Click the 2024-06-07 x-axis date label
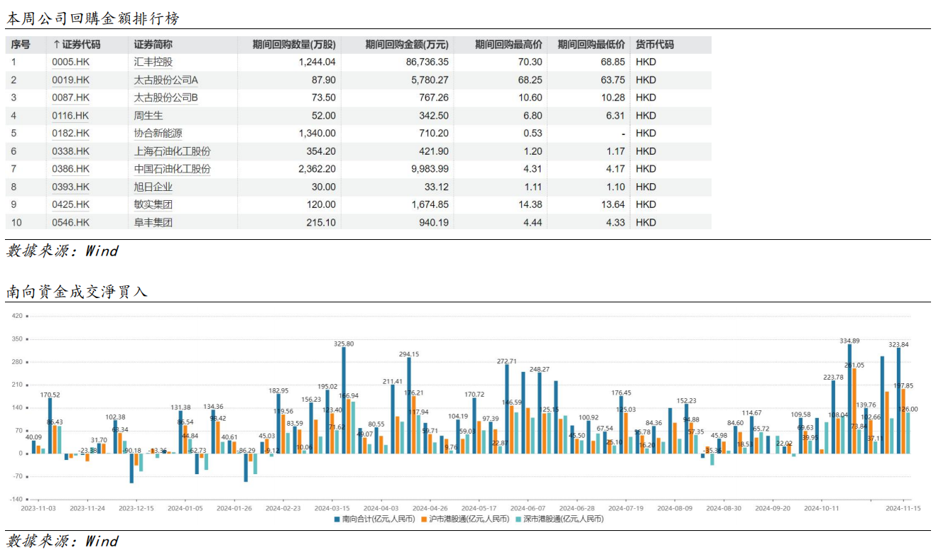936x560 pixels. click(528, 508)
